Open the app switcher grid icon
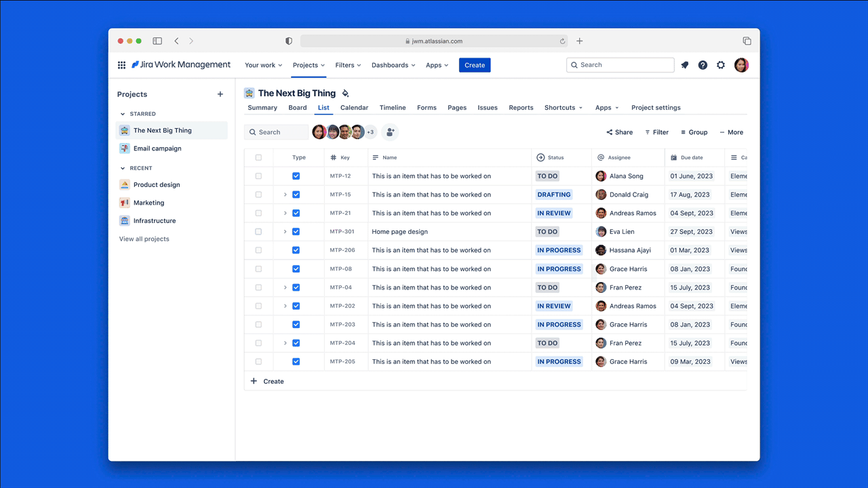The width and height of the screenshot is (868, 488). [x=121, y=65]
